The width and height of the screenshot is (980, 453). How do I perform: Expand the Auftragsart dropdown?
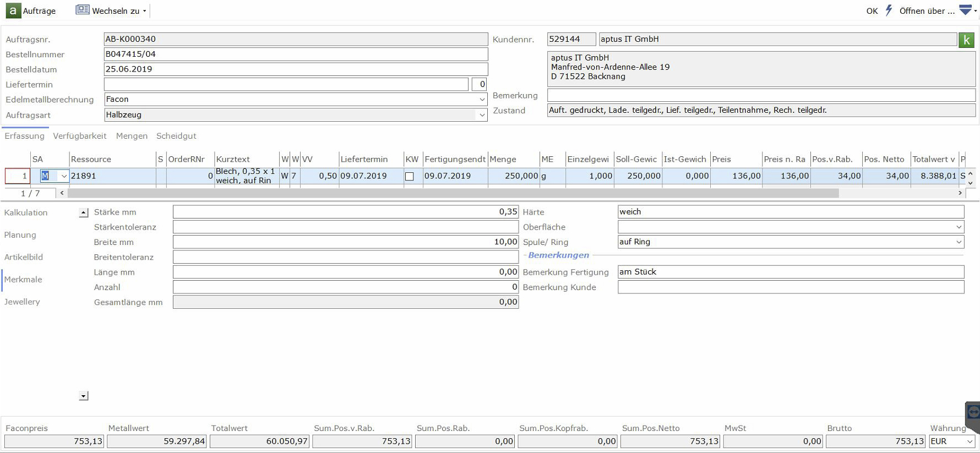pos(482,115)
